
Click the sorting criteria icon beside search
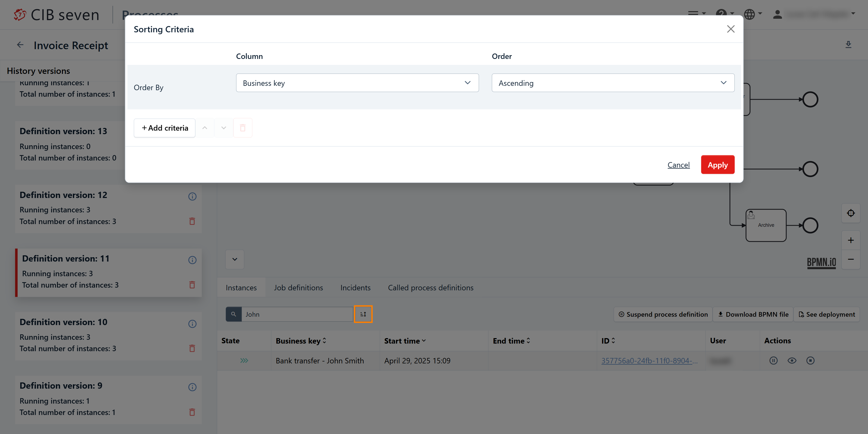coord(363,314)
